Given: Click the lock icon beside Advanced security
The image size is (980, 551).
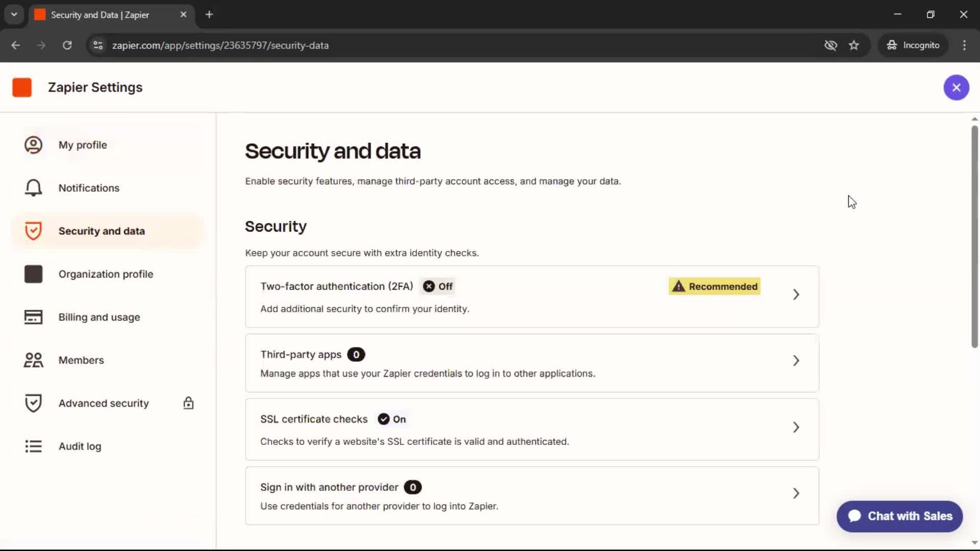Looking at the screenshot, I should [188, 403].
